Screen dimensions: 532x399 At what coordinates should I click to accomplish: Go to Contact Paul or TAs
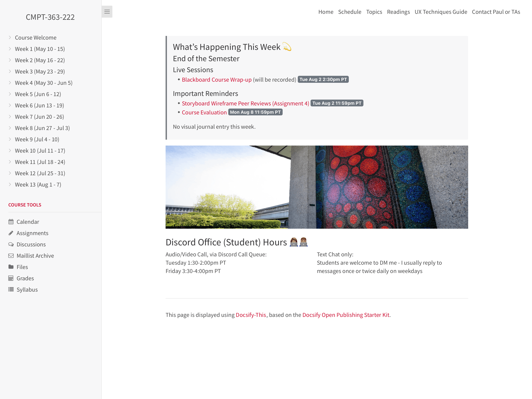pos(496,12)
